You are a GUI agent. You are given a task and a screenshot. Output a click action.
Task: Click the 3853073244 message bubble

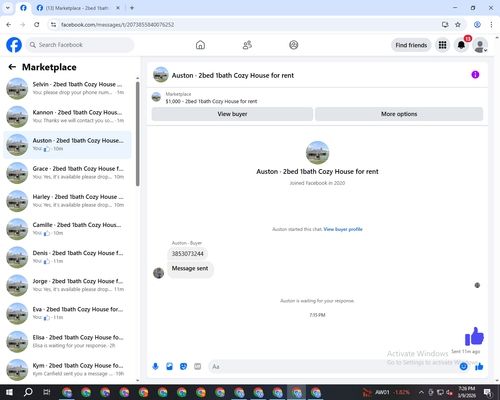[188, 254]
